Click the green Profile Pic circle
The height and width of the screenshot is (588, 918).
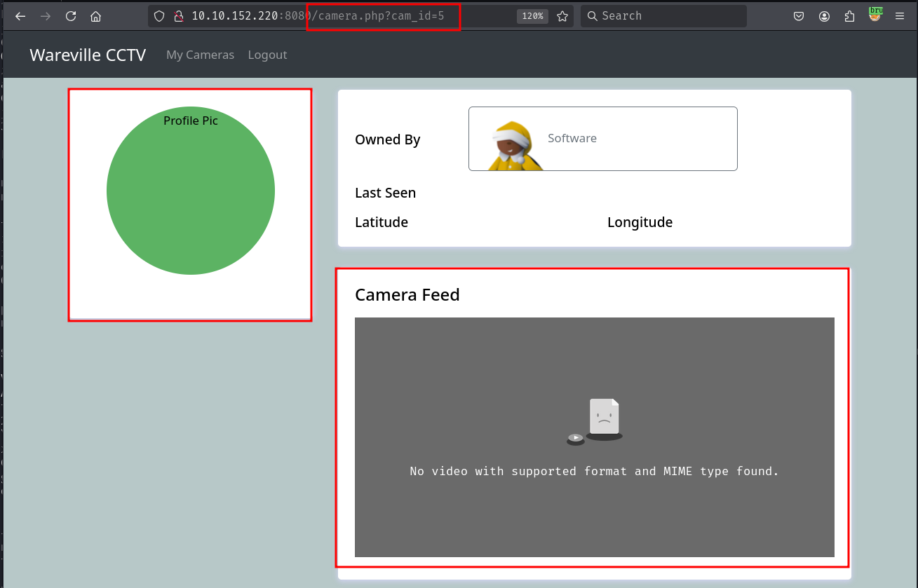[x=191, y=191]
